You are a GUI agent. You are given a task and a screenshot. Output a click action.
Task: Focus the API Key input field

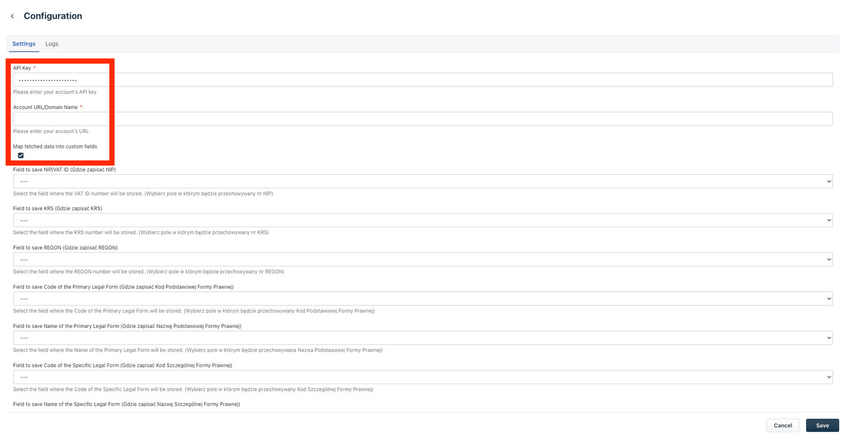tap(422, 80)
